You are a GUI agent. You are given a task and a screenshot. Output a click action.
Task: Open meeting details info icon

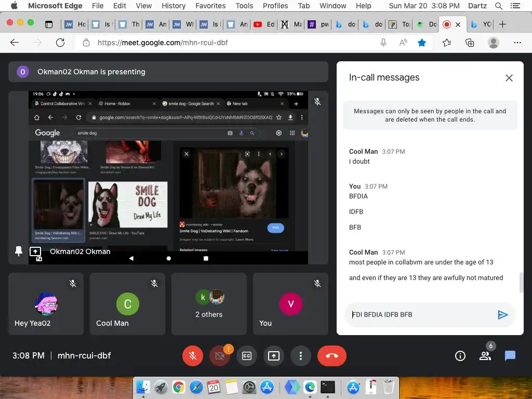[460, 355]
